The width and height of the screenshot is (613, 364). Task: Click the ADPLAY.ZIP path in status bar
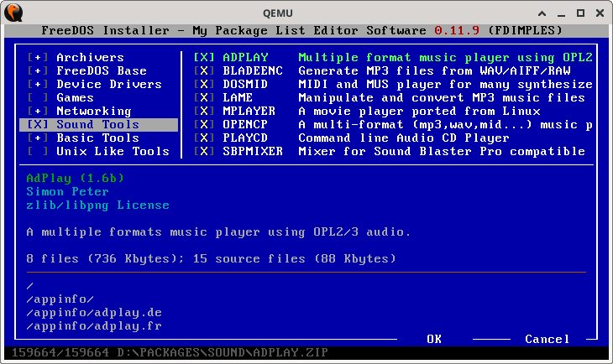coord(223,352)
